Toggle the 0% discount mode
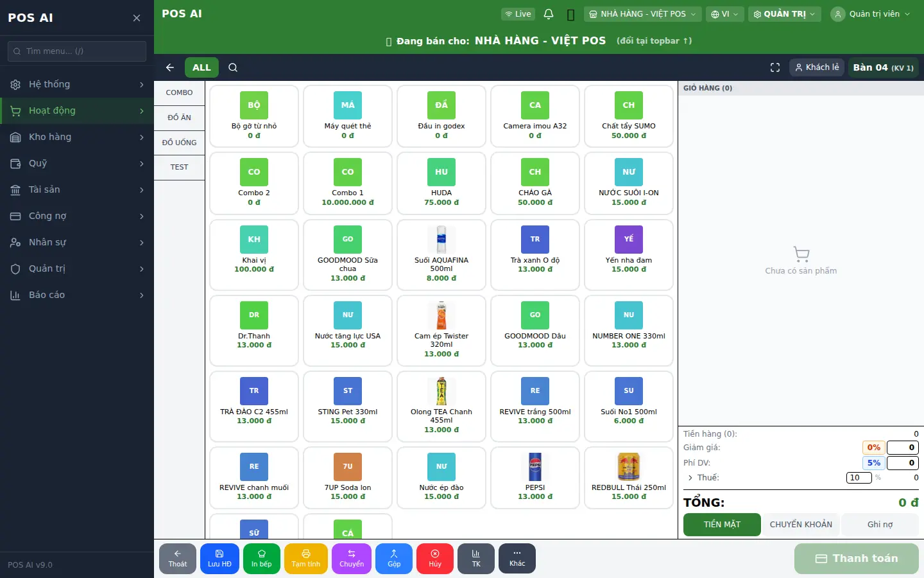 coord(873,448)
